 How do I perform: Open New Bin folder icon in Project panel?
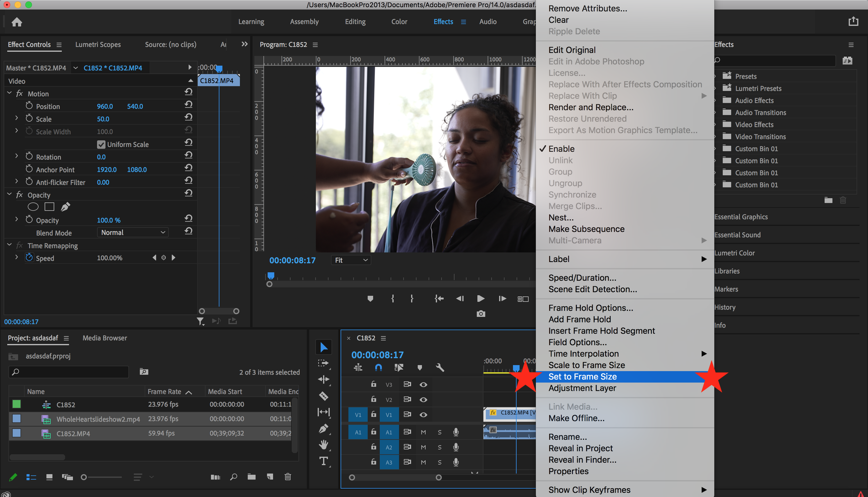coord(252,477)
